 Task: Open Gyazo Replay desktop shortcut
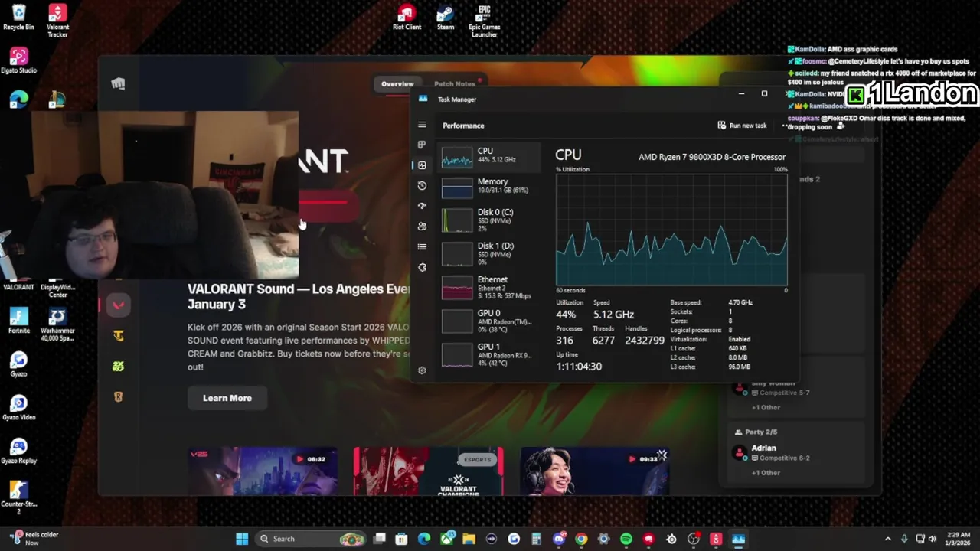(x=18, y=451)
